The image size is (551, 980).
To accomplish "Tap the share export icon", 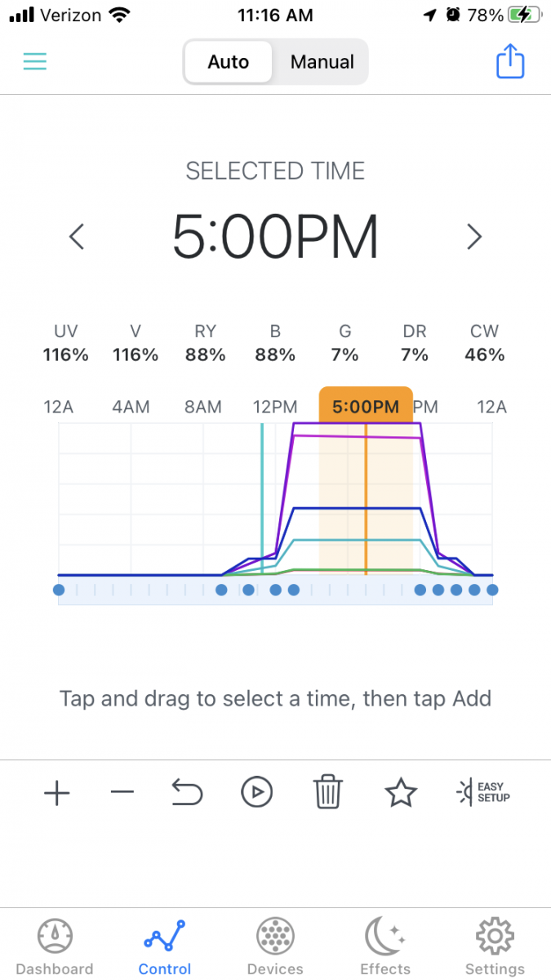I will (x=510, y=62).
